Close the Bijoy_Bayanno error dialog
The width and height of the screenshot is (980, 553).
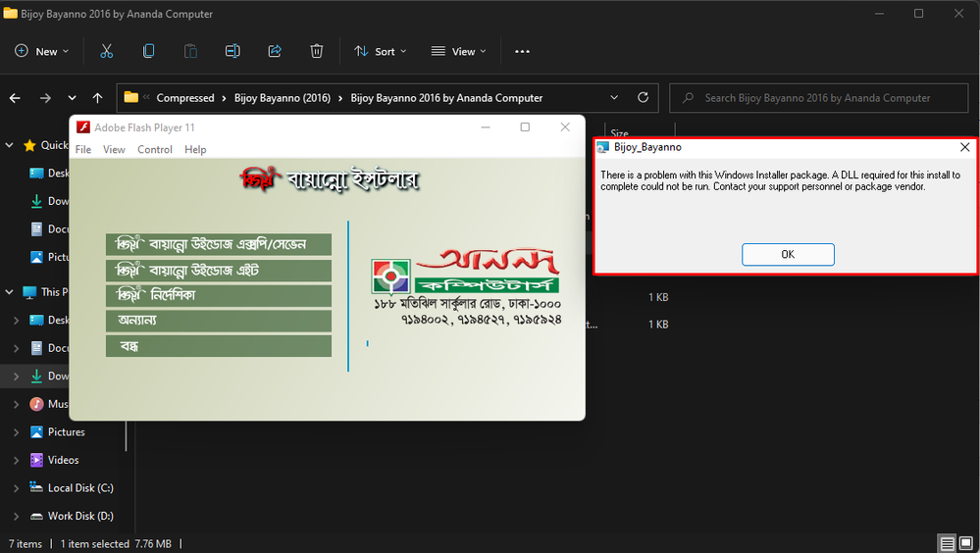tap(964, 147)
